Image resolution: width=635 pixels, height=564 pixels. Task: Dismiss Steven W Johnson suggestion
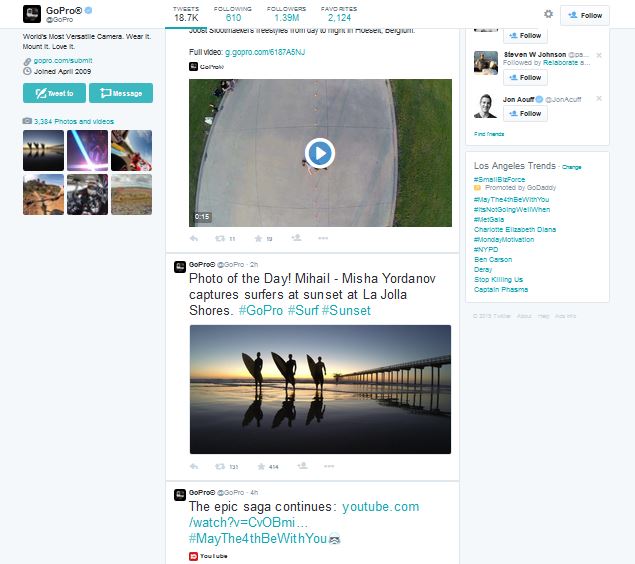(x=599, y=54)
